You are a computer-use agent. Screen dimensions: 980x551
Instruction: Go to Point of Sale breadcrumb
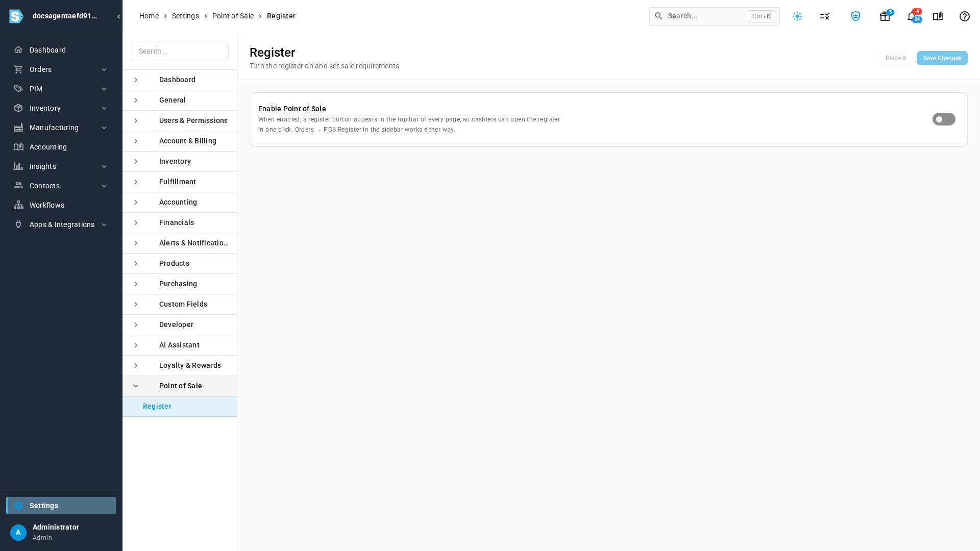233,16
